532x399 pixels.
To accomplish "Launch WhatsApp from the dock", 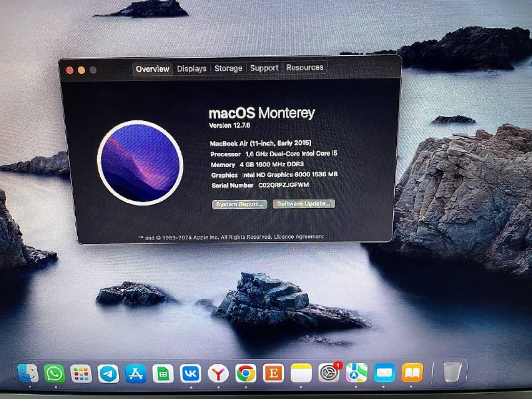I will point(55,373).
